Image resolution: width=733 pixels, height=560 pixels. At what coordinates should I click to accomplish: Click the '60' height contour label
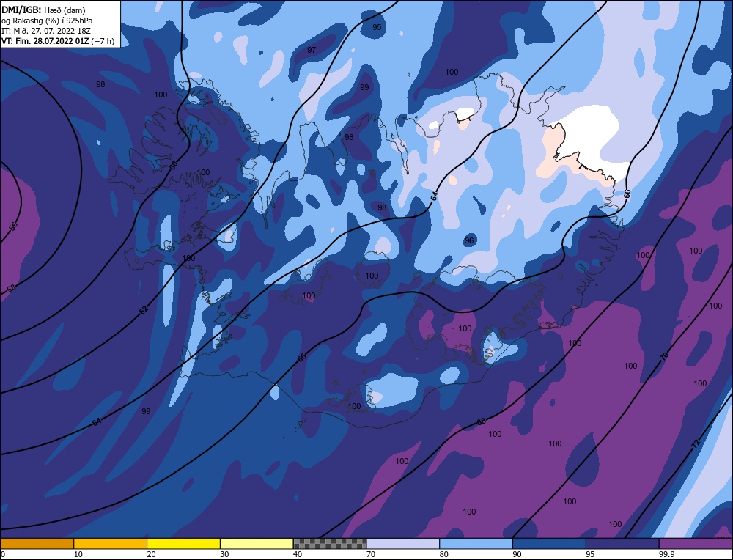174,165
